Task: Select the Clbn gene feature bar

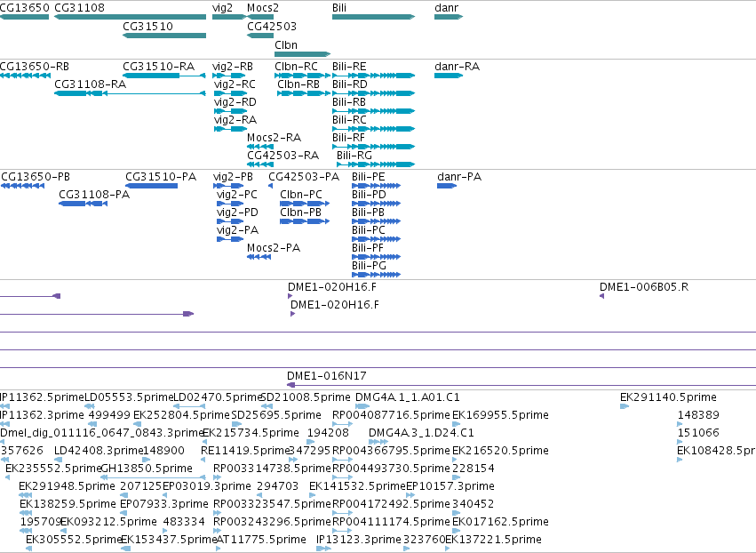Action: [302, 54]
